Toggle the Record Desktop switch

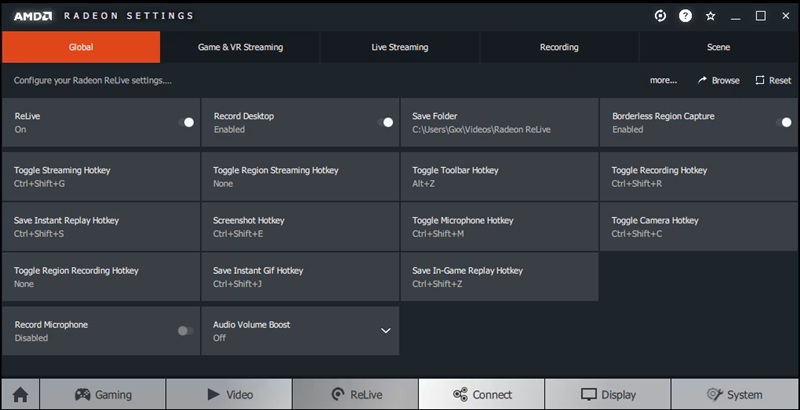tap(385, 122)
